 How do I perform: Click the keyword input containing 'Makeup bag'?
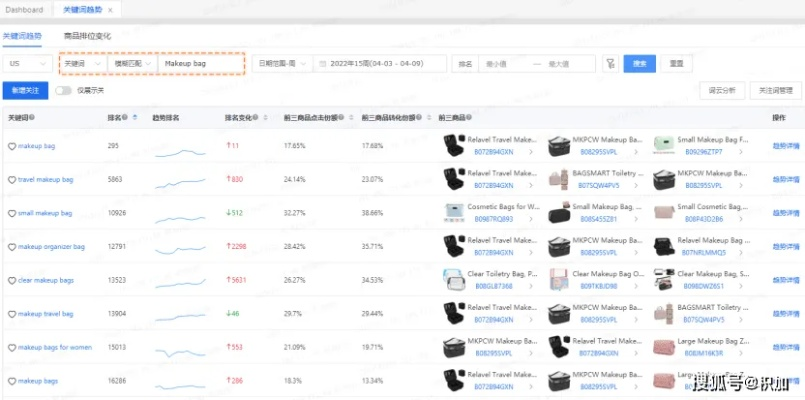[201, 64]
